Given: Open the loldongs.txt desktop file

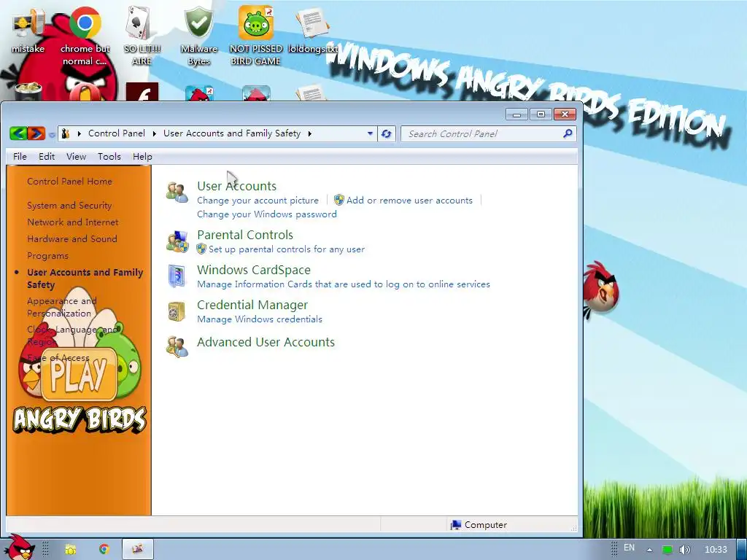Looking at the screenshot, I should click(312, 31).
